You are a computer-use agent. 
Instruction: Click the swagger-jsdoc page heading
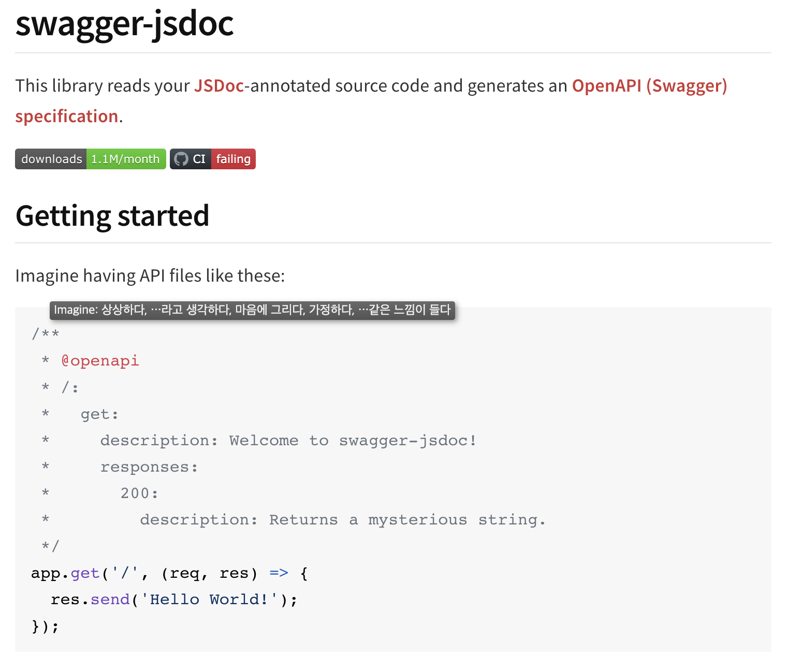[x=125, y=23]
